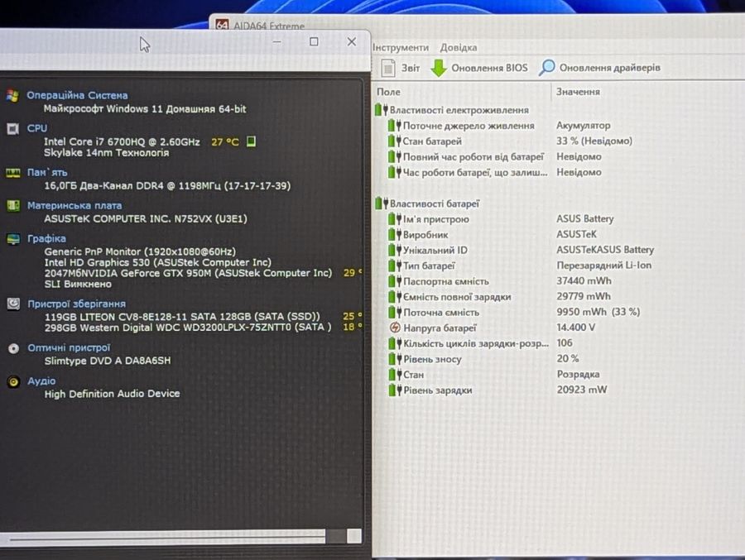Click the battery icon beside Виробник
This screenshot has height=560, width=745.
point(395,235)
